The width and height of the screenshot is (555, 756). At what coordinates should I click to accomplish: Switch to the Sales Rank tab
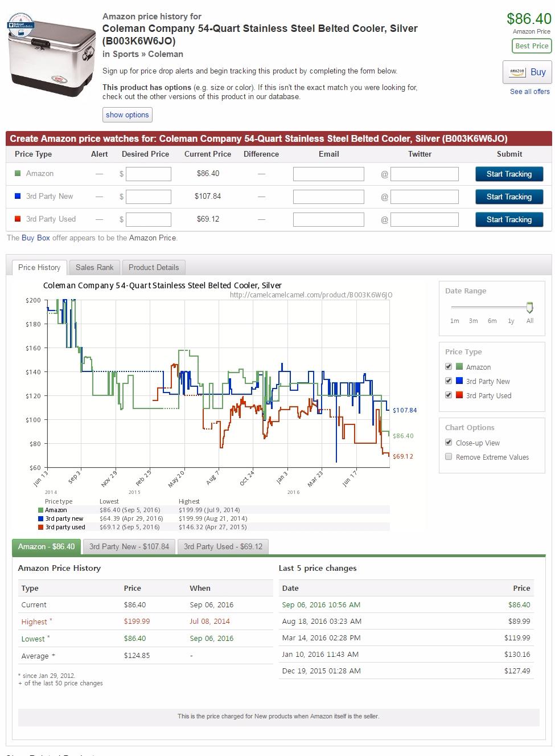94,267
